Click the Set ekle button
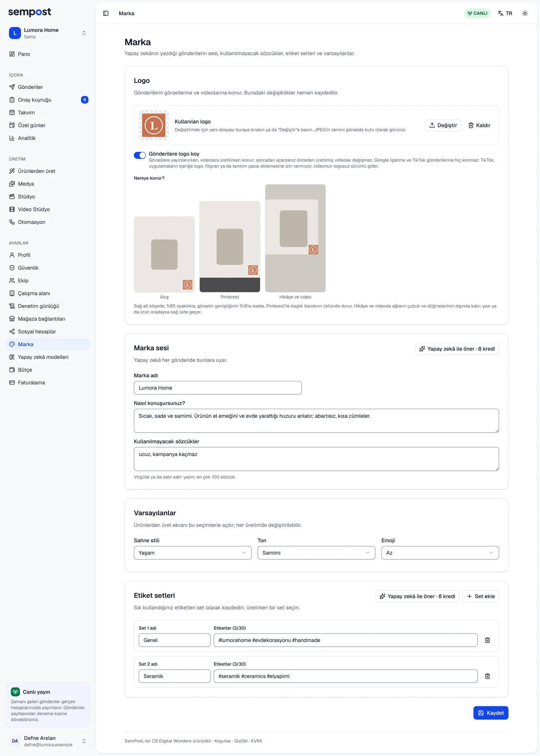This screenshot has width=540, height=756. coord(481,596)
